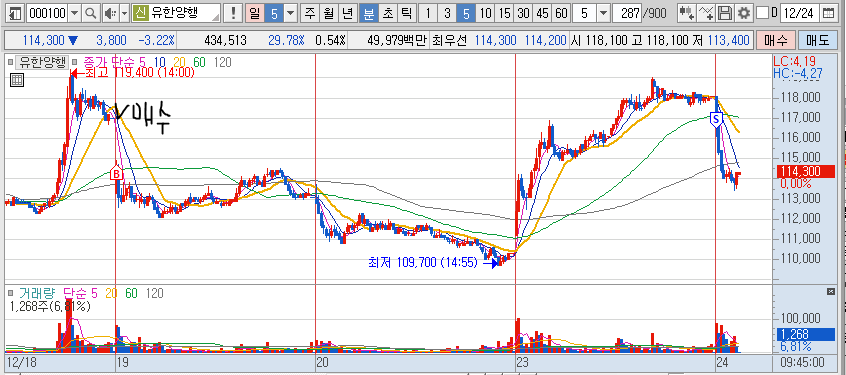Screen dimensions: 846x375
Task: Select 15 minute interval
Action: (504, 13)
